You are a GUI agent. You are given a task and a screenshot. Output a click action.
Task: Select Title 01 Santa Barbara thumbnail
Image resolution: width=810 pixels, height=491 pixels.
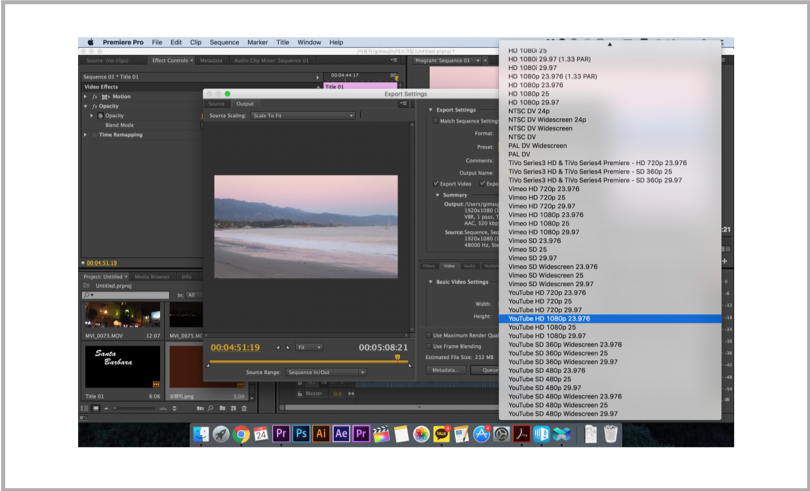pyautogui.click(x=123, y=367)
